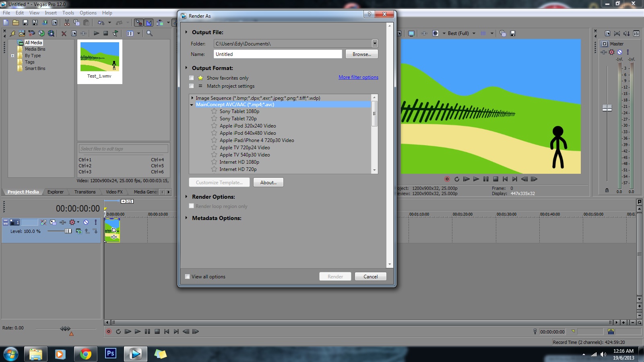Toggle the automatic crossfades toolbar icon
Viewport: 644px width, 362px height.
[149, 23]
